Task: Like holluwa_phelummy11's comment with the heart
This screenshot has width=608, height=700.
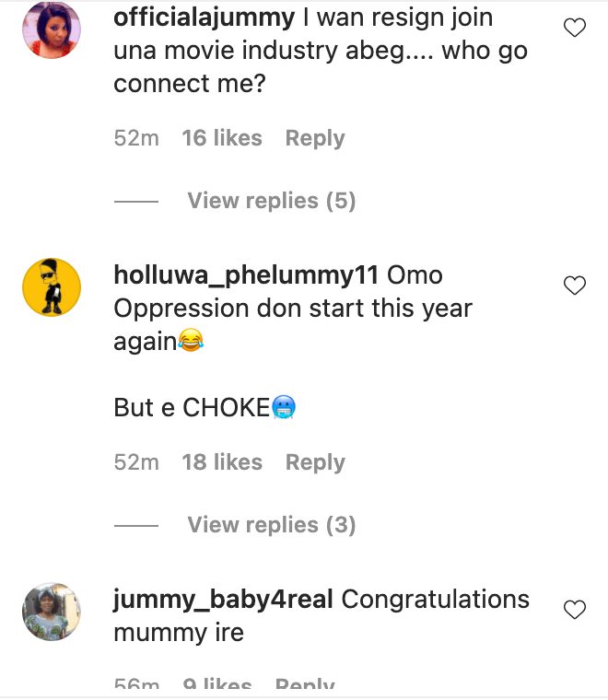Action: (575, 286)
